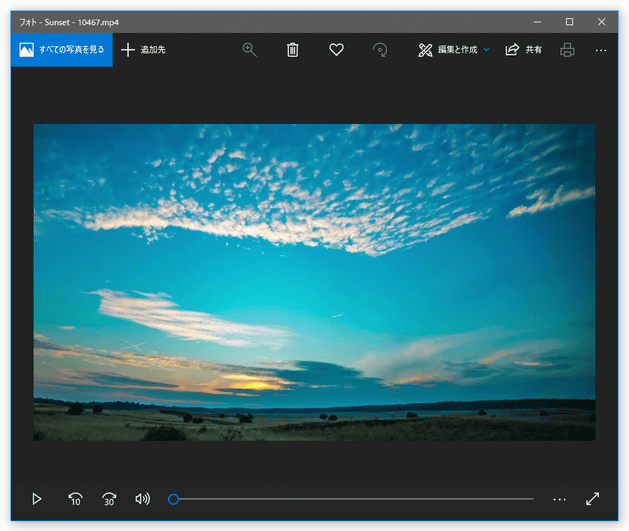Minimize the フォト window
Viewport: 629px width, 531px height.
coord(537,22)
